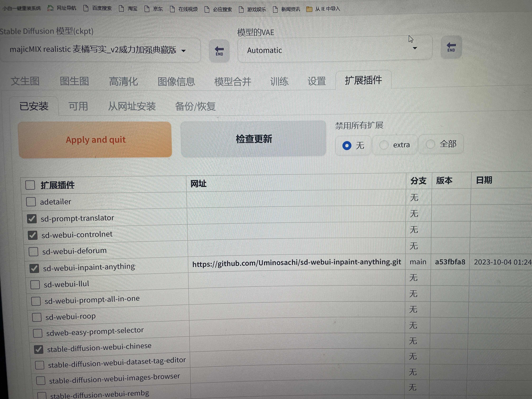Enable the sd-webui-roop checkbox
Image resolution: width=532 pixels, height=399 pixels.
coord(37,317)
